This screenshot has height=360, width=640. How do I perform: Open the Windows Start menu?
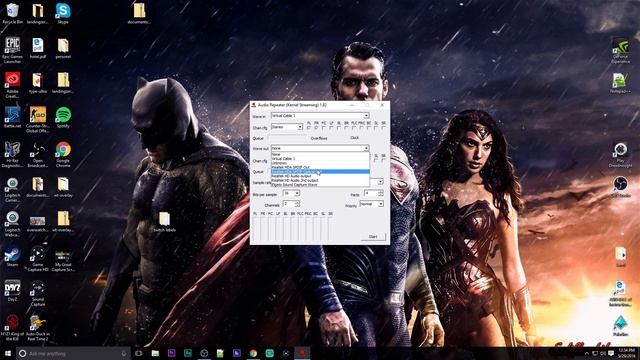tap(8, 353)
